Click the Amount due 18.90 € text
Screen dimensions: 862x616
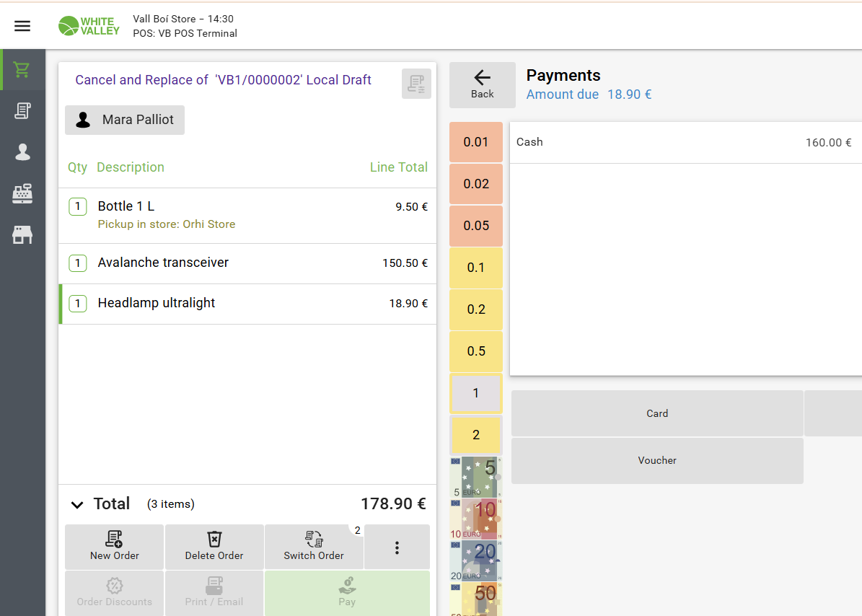tap(589, 94)
